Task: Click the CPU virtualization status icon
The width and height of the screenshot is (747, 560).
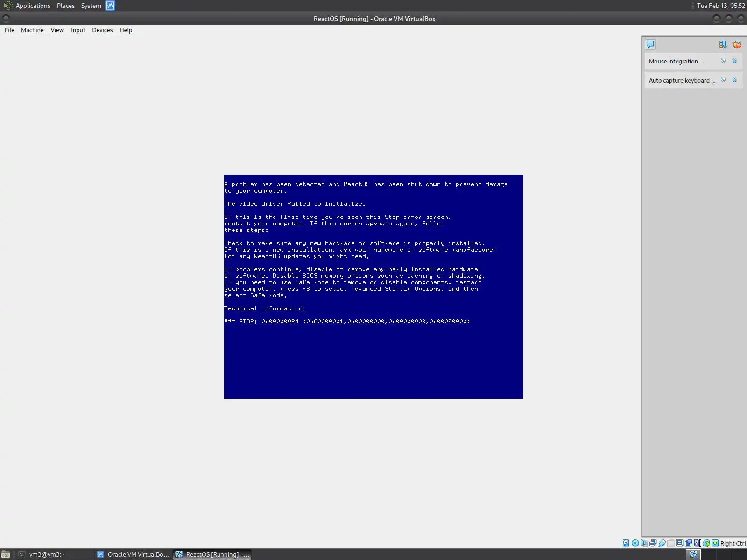Action: coord(698,543)
